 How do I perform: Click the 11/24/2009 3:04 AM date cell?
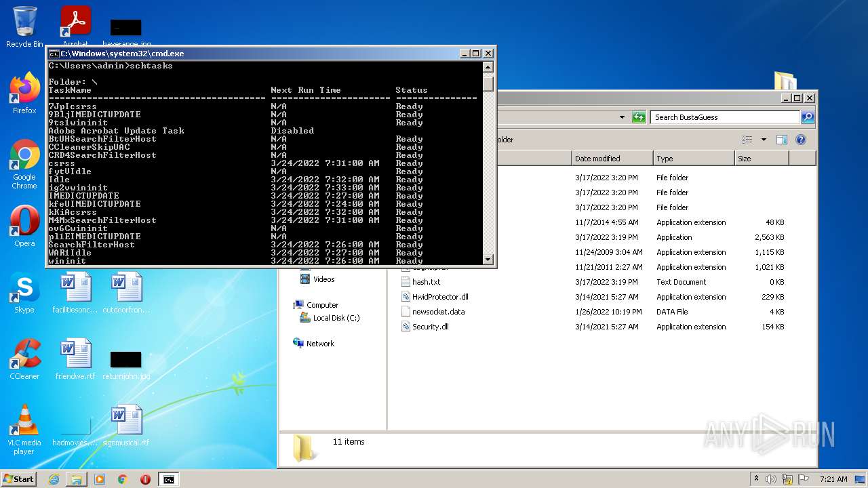point(608,252)
